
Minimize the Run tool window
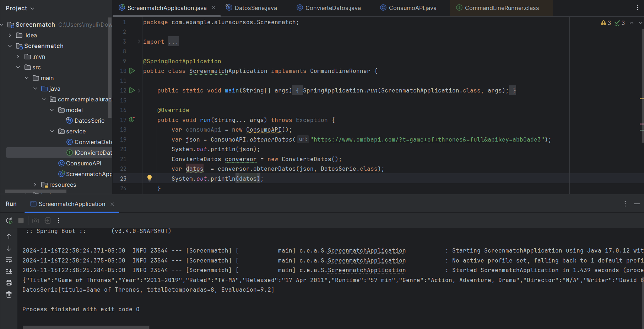tap(637, 204)
